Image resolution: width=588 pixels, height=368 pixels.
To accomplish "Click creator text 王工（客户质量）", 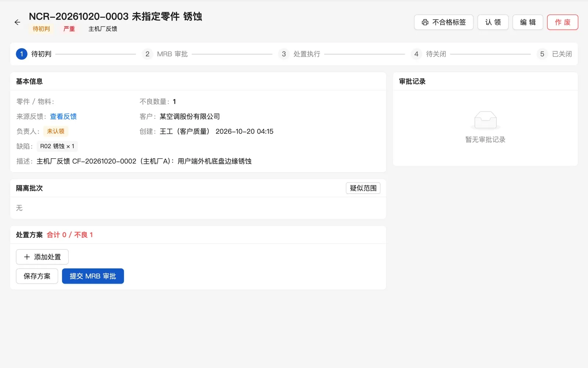I will tap(184, 131).
